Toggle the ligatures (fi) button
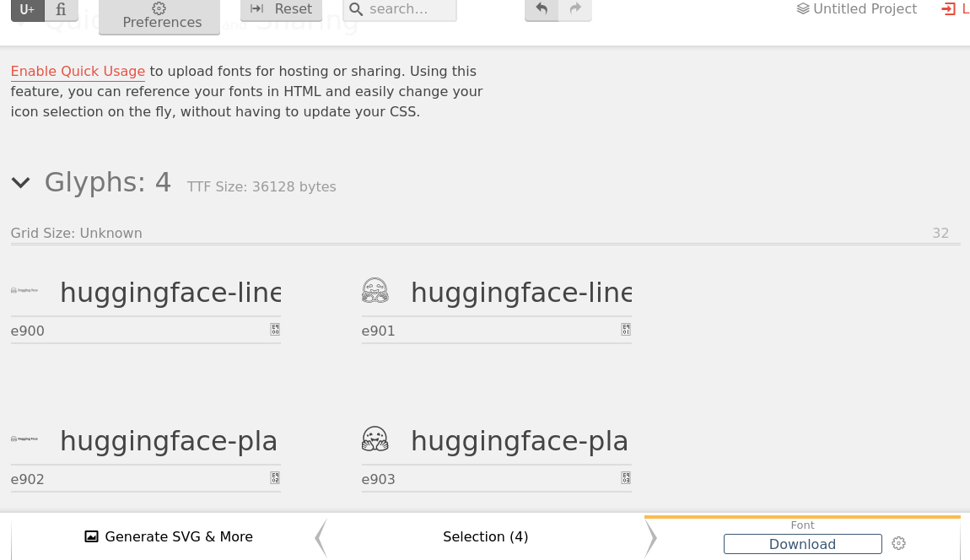Screen dimensions: 970x560 pos(61,9)
